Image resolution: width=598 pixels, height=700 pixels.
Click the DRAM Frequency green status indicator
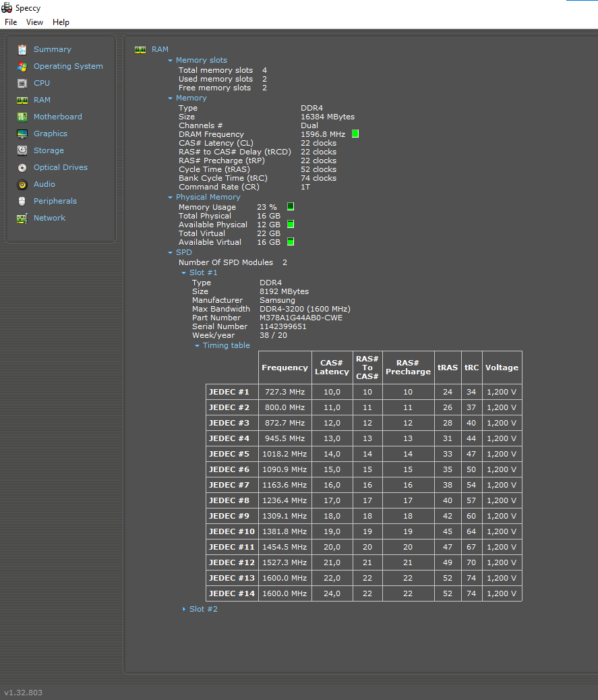pos(355,134)
